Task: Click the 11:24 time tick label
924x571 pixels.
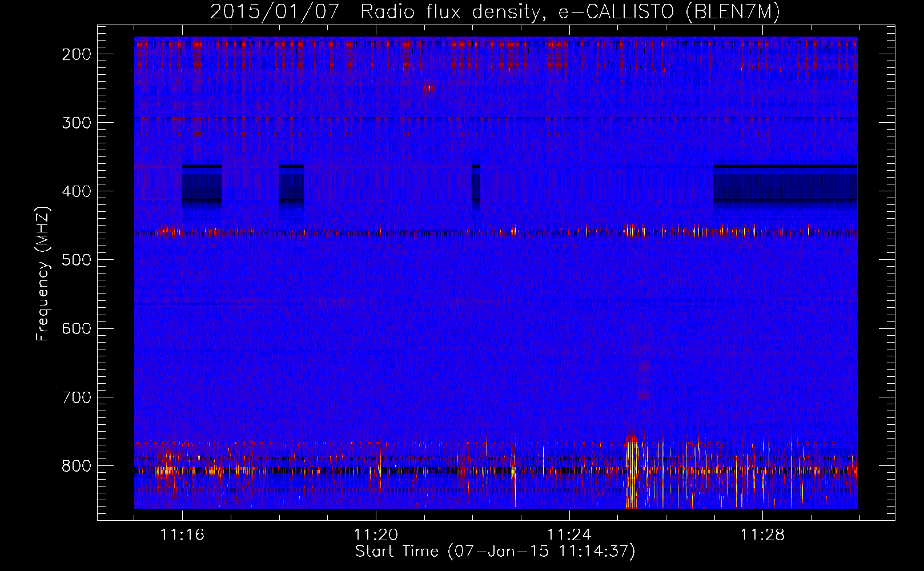Action: point(569,534)
